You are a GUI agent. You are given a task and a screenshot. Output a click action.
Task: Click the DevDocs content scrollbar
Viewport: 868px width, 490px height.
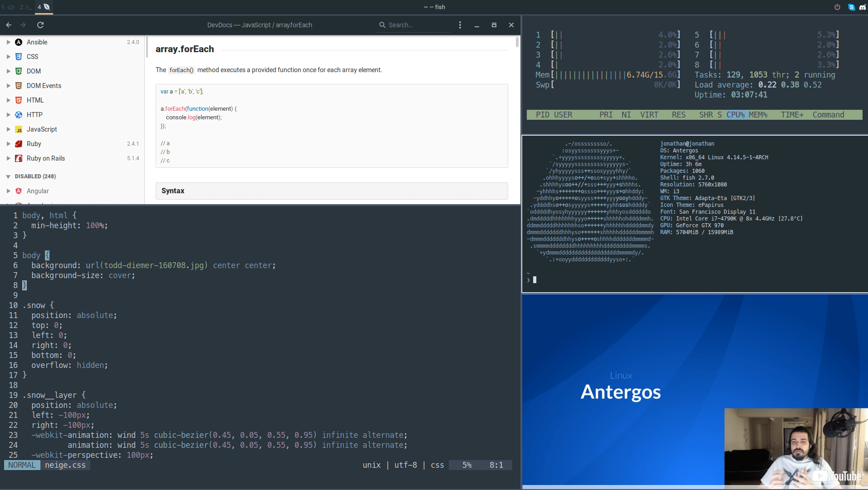517,42
